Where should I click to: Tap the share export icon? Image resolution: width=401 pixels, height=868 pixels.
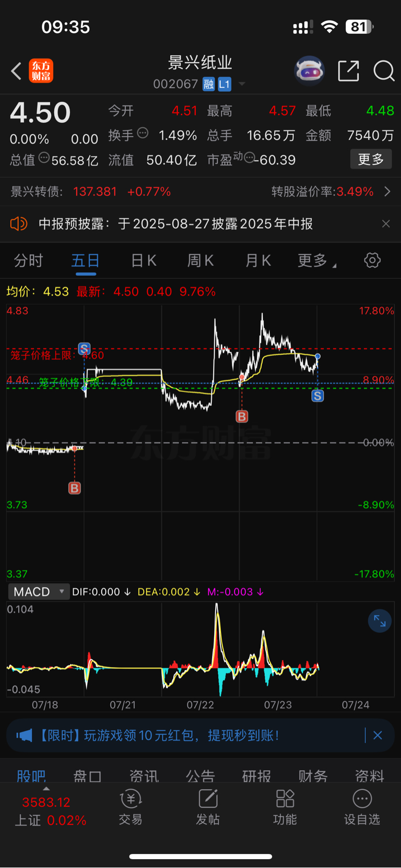point(348,71)
